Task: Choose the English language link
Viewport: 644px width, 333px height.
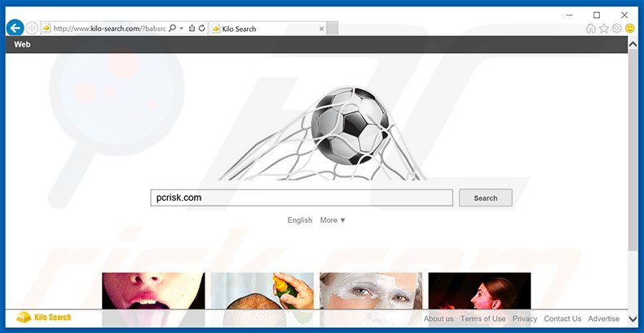Action: coord(300,220)
